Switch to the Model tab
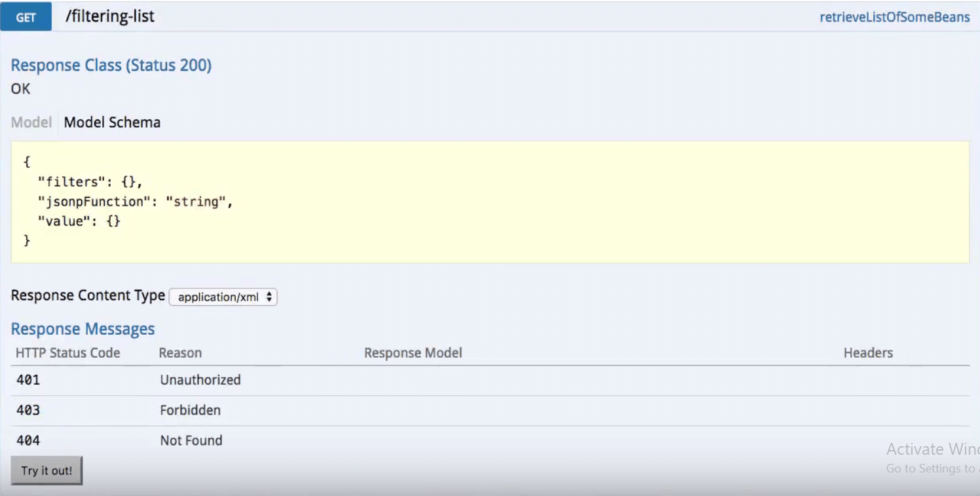The image size is (980, 496). pyautogui.click(x=30, y=122)
